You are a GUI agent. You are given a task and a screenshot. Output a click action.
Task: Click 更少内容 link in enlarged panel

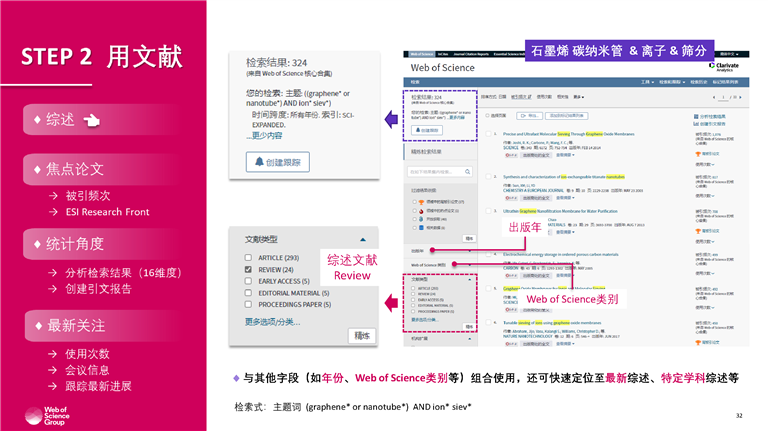(267, 136)
